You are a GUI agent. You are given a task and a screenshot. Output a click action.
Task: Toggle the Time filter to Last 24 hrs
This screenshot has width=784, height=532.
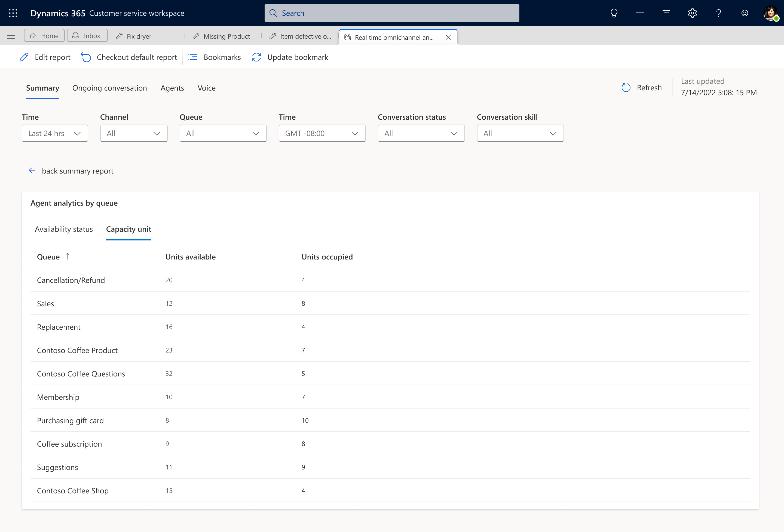pyautogui.click(x=53, y=133)
